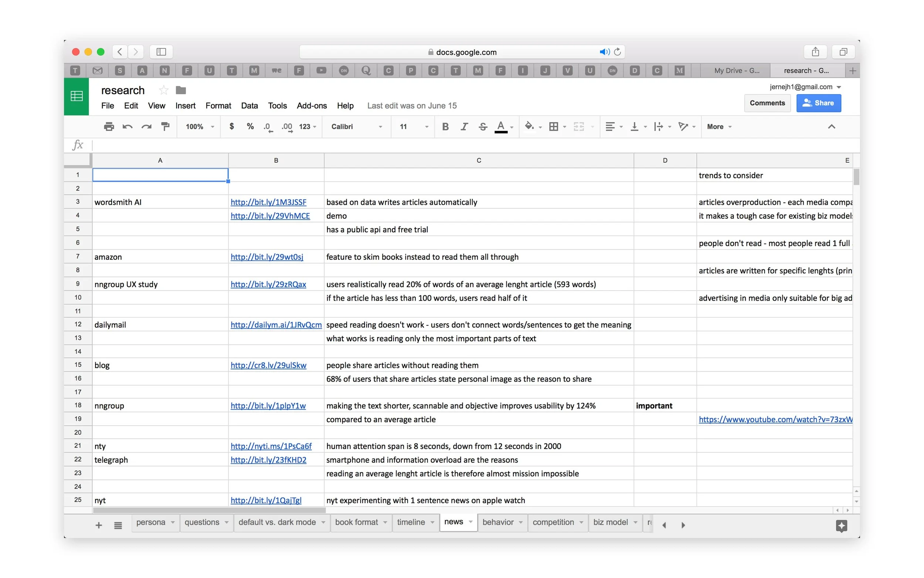
Task: Open the Format menu
Action: pos(218,105)
